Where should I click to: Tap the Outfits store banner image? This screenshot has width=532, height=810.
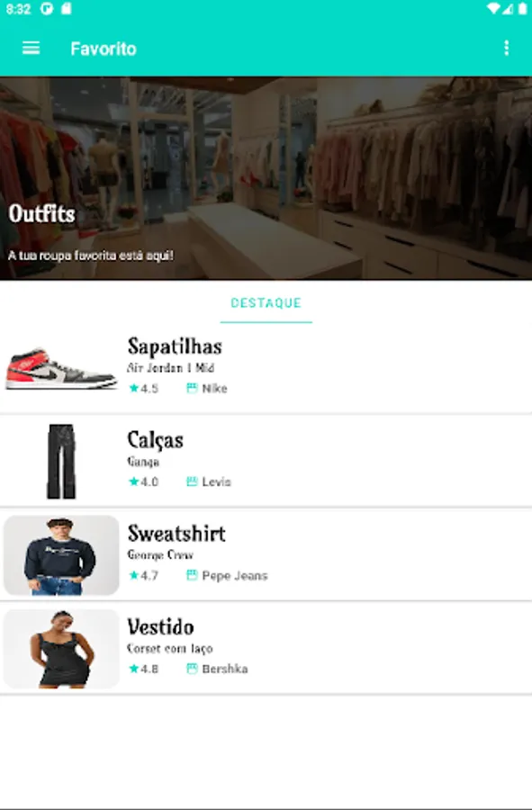tap(266, 178)
